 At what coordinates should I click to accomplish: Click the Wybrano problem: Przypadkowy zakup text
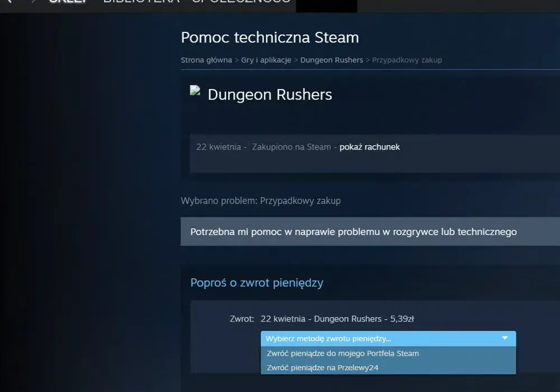(261, 200)
